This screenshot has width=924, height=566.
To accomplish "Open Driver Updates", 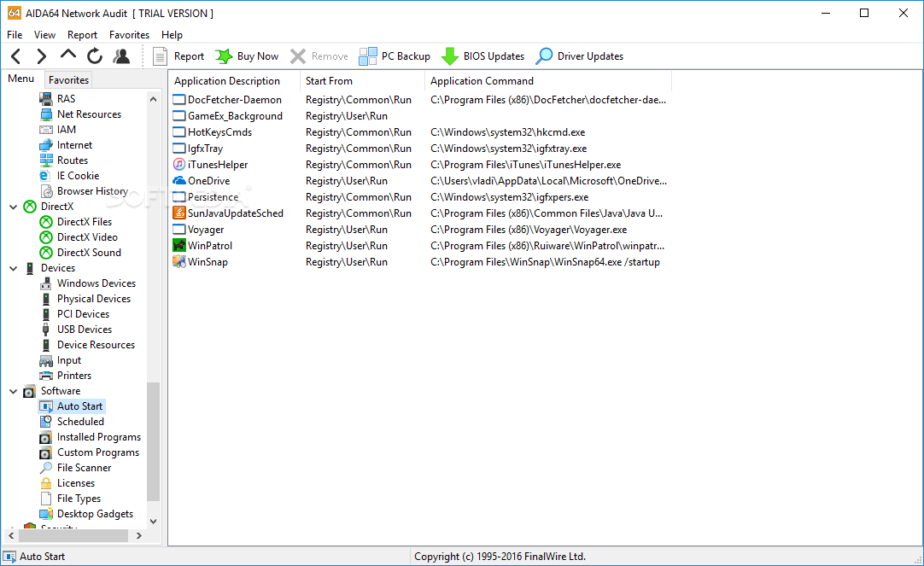I will (580, 56).
